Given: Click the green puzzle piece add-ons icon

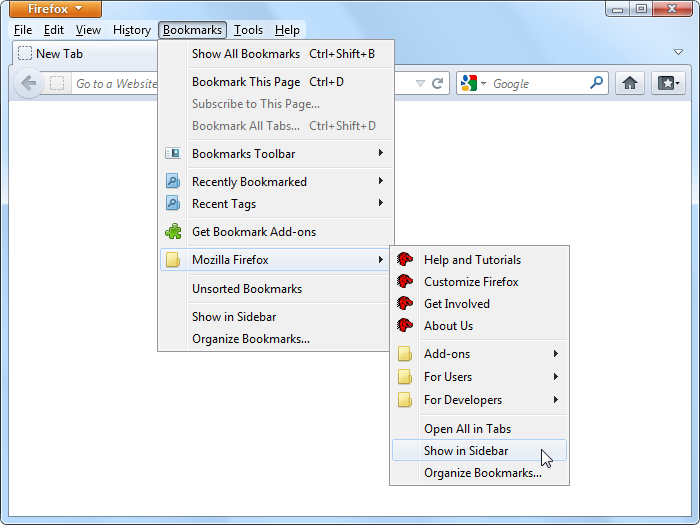Looking at the screenshot, I should pos(173,232).
